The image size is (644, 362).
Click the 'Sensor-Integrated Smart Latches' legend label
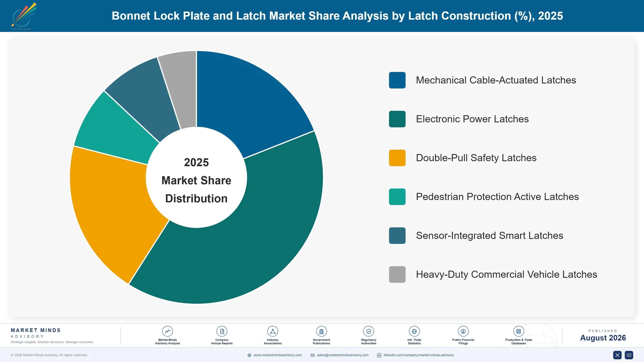click(490, 236)
